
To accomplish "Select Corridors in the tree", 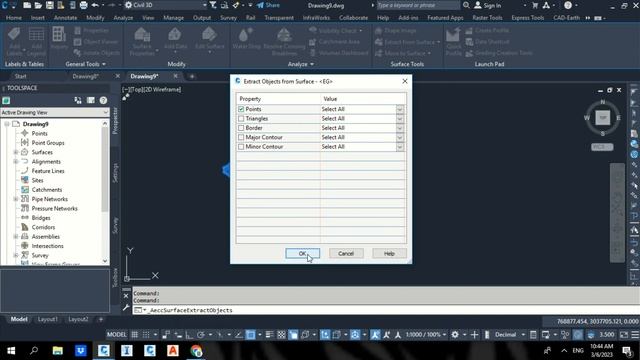I will (x=43, y=227).
